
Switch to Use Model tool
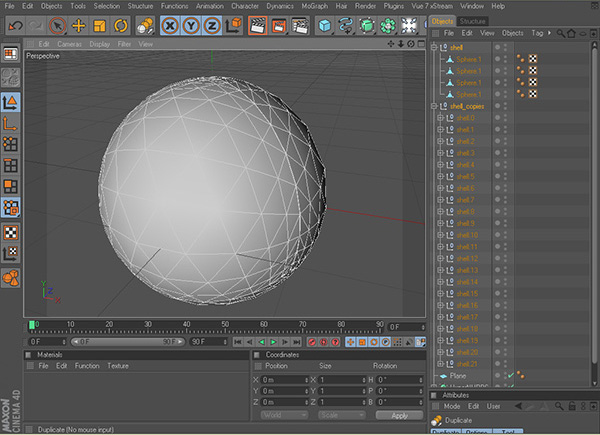pos(10,102)
